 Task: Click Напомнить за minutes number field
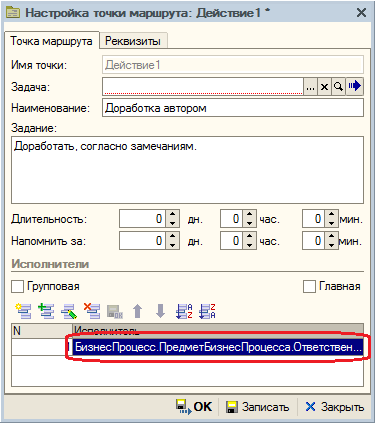(x=313, y=240)
